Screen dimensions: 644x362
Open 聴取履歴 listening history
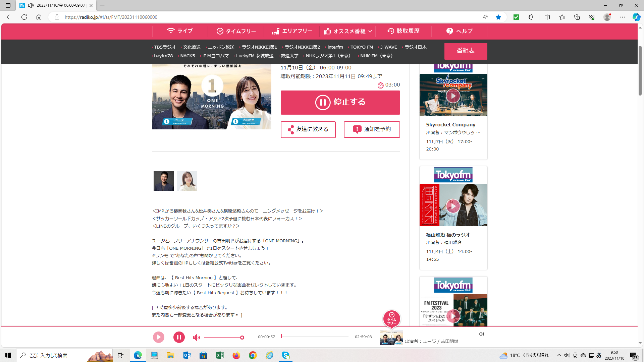(x=404, y=31)
